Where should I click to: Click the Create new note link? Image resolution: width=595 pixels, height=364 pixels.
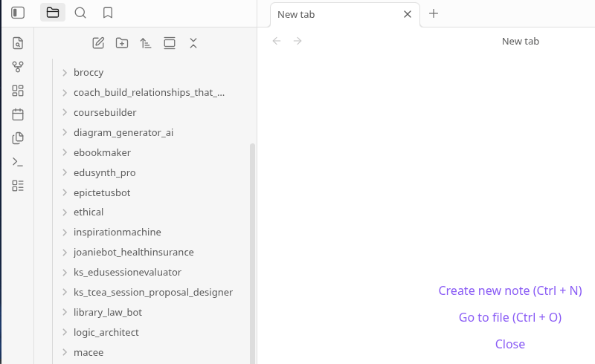coord(509,290)
